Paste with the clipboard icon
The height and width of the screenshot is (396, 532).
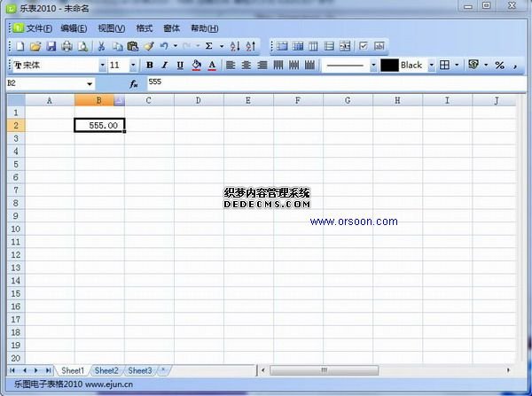click(x=133, y=46)
